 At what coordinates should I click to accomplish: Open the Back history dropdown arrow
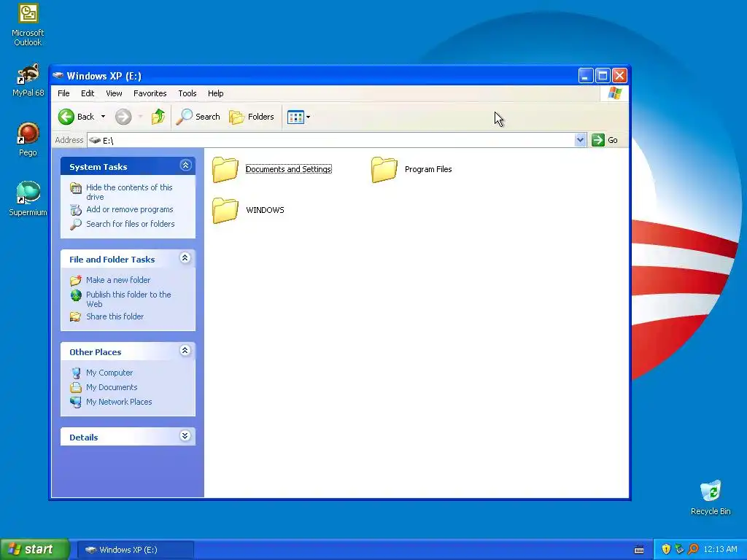103,117
